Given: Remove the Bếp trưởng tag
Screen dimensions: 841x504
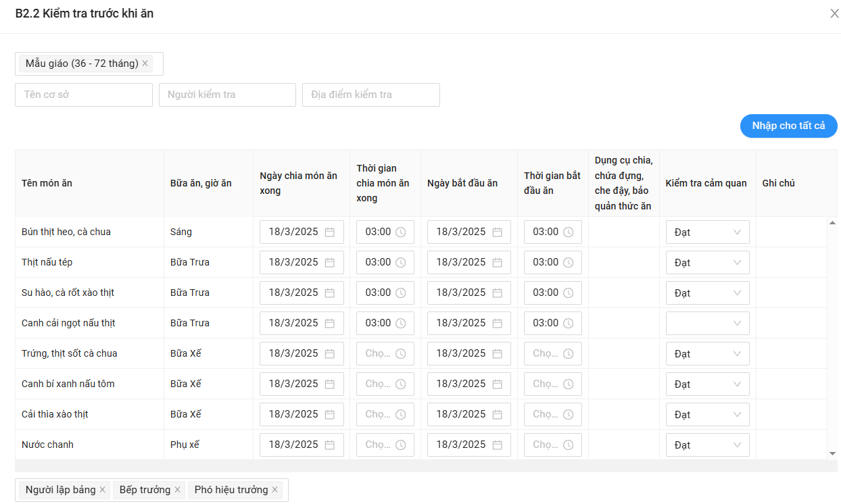Looking at the screenshot, I should pyautogui.click(x=177, y=490).
